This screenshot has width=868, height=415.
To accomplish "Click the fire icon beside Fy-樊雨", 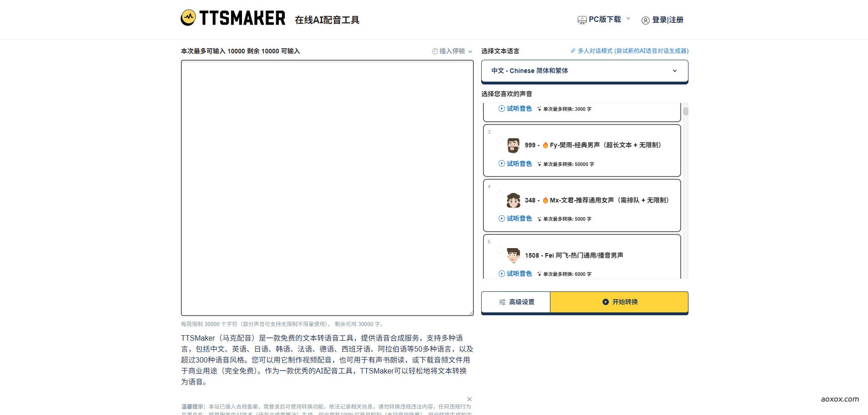I will (x=545, y=145).
